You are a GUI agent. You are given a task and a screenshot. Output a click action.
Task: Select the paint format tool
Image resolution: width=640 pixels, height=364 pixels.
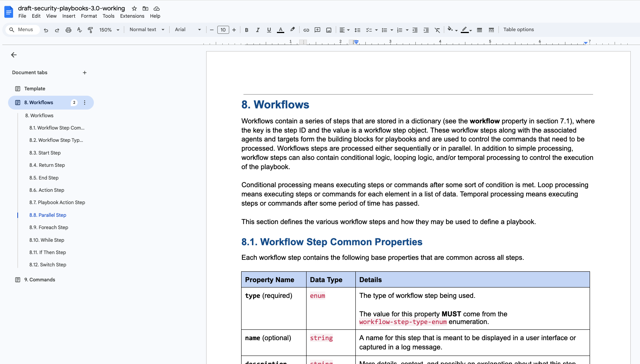pos(90,30)
